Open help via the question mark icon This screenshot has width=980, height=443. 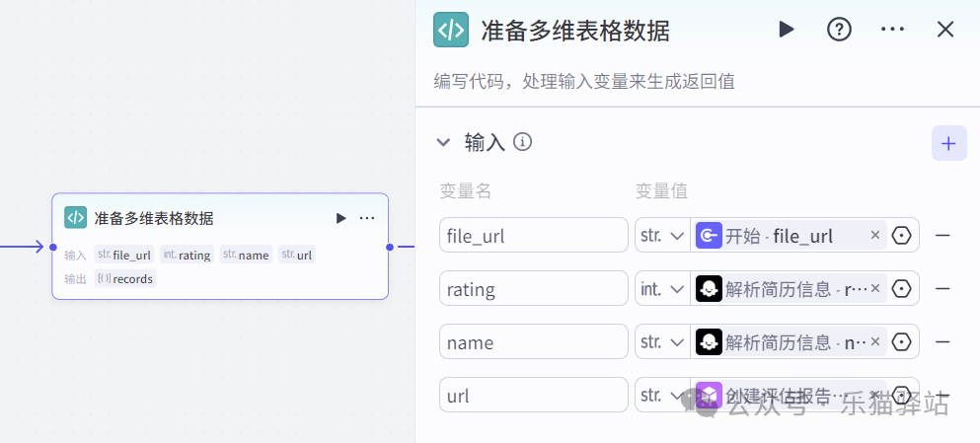tap(839, 30)
